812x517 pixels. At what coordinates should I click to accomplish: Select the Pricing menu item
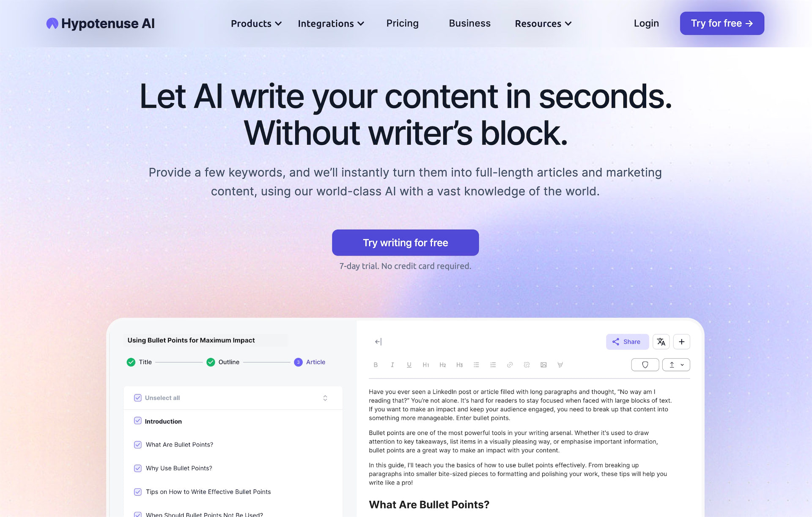point(403,23)
